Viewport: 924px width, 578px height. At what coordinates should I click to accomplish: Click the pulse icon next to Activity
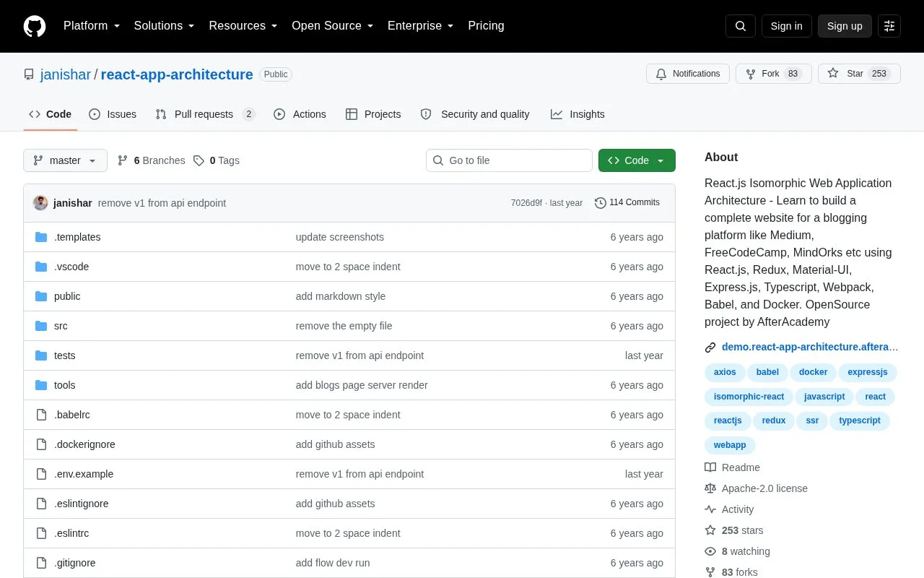(710, 509)
